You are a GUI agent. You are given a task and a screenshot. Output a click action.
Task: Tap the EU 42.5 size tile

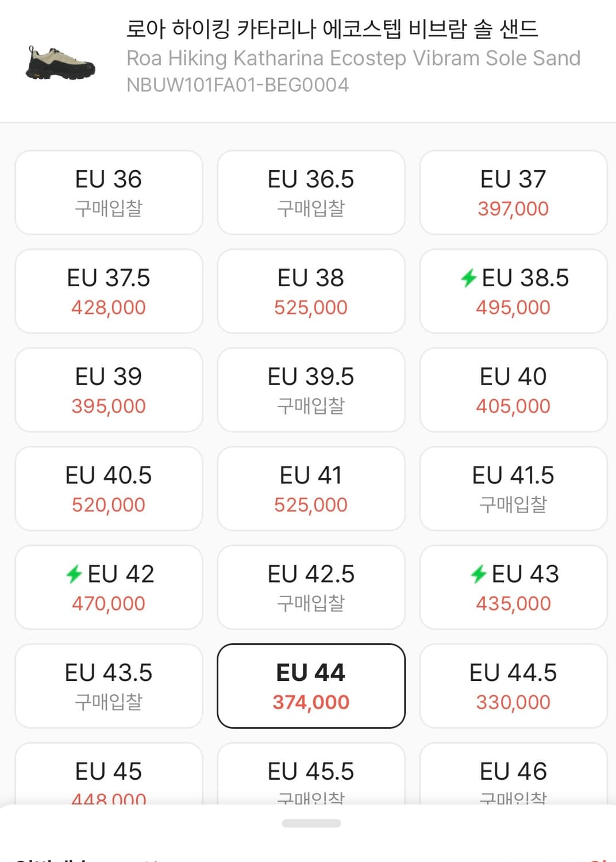pyautogui.click(x=311, y=587)
